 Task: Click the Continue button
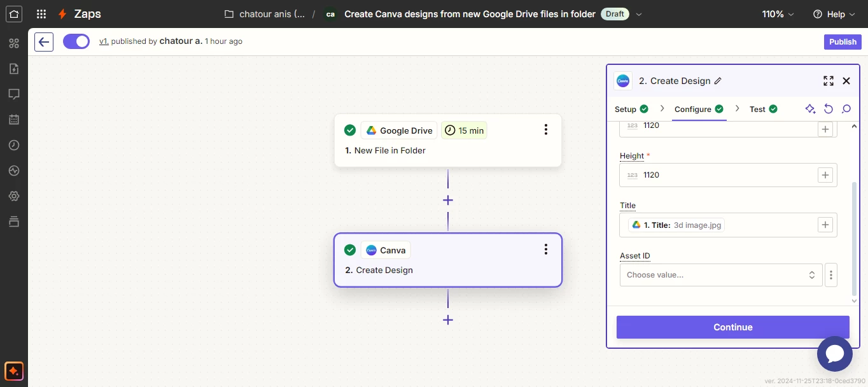point(733,327)
